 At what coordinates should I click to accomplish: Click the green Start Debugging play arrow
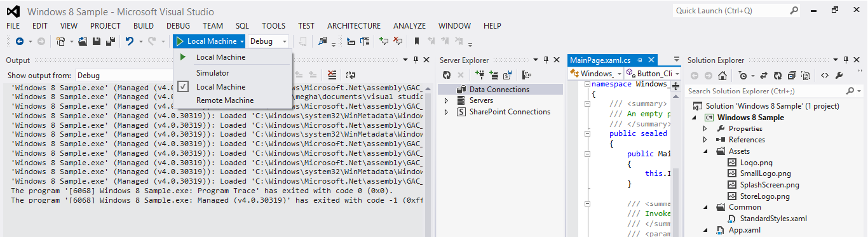pos(180,41)
